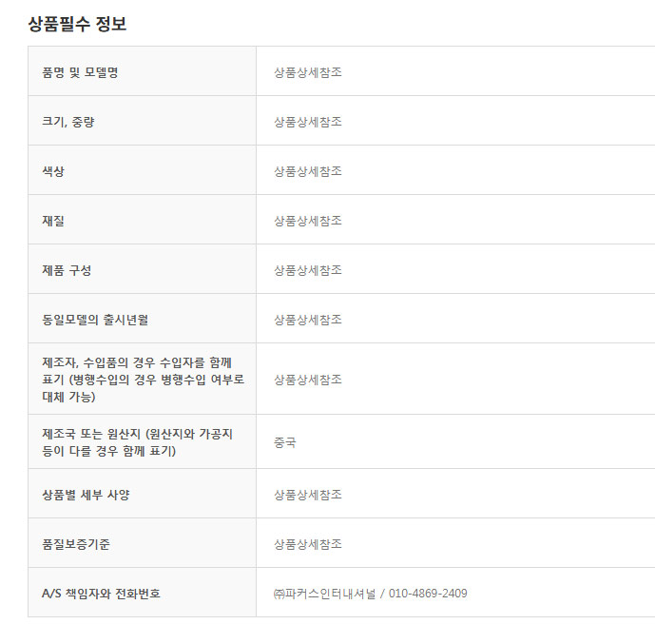
Task: Select 상품상세참조 value beside 제품 구성
Action: (308, 270)
